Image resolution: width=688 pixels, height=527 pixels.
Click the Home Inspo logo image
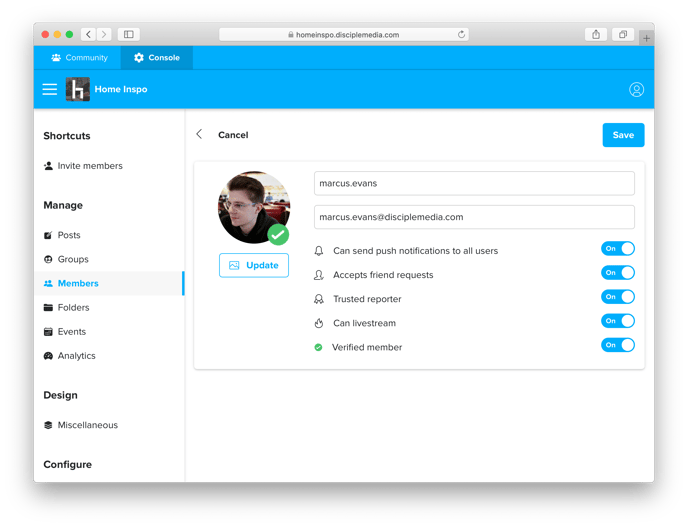click(78, 89)
